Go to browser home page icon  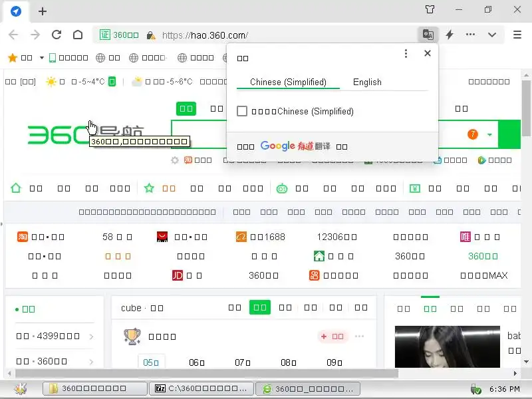click(x=78, y=35)
